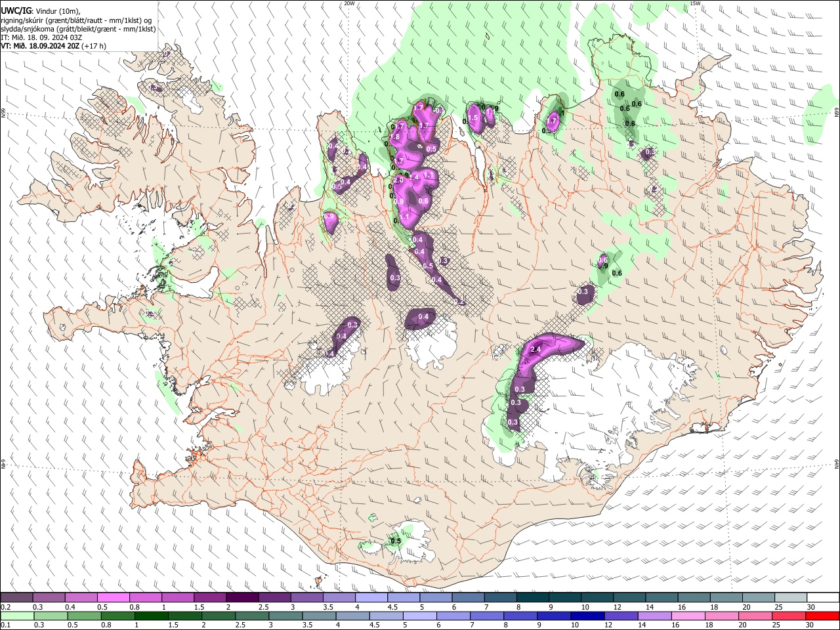Viewport: 840px width, 630px height.
Task: Click the 'rigning/skúrir' description line
Action: point(76,20)
